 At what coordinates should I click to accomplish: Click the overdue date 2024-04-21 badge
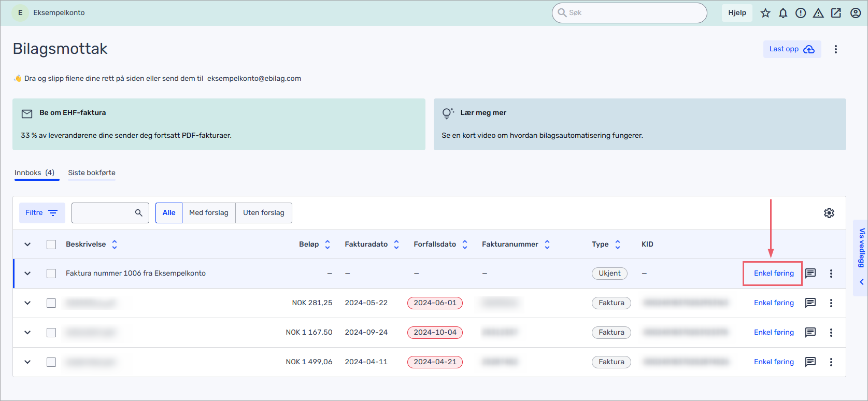point(435,362)
